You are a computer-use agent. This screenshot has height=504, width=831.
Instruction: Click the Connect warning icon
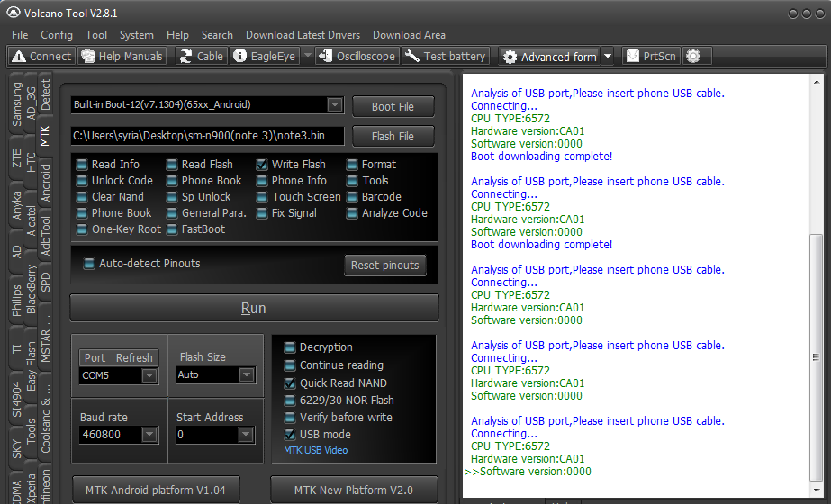coord(19,56)
